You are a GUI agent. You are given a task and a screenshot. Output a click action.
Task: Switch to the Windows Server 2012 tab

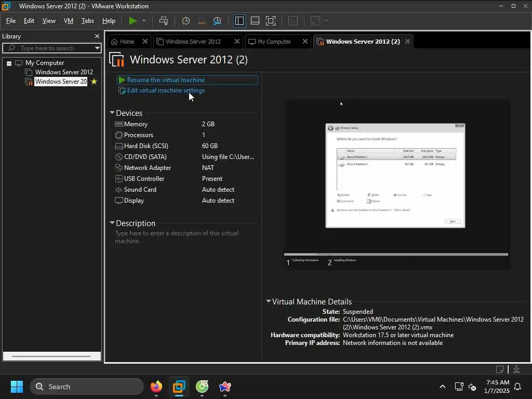click(193, 42)
